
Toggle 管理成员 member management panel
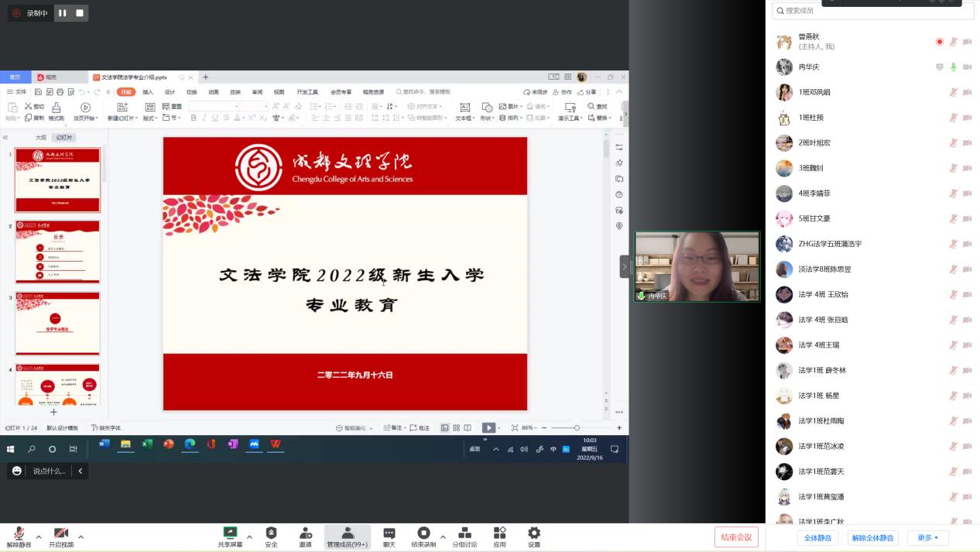tap(347, 537)
